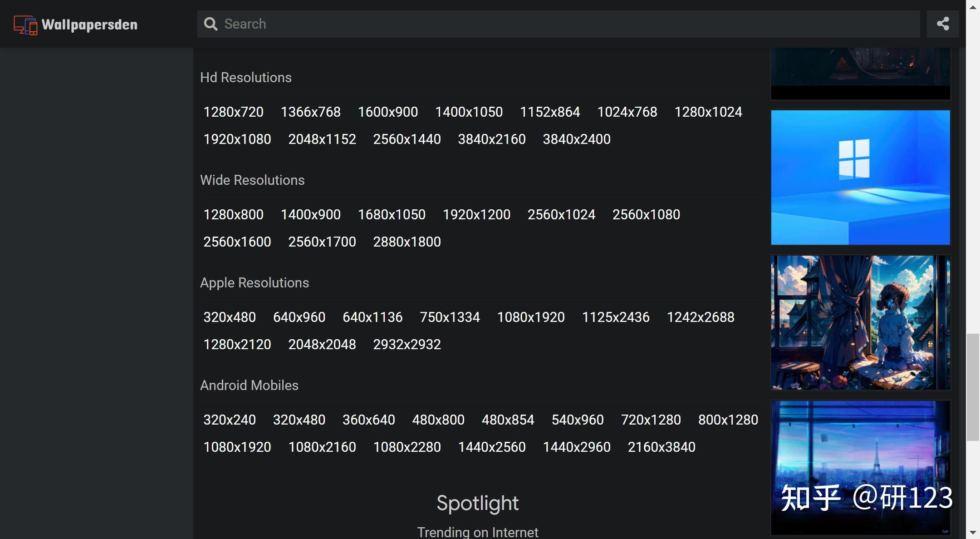Choose the 2560x1700 resolution
This screenshot has height=539, width=980.
tap(322, 242)
